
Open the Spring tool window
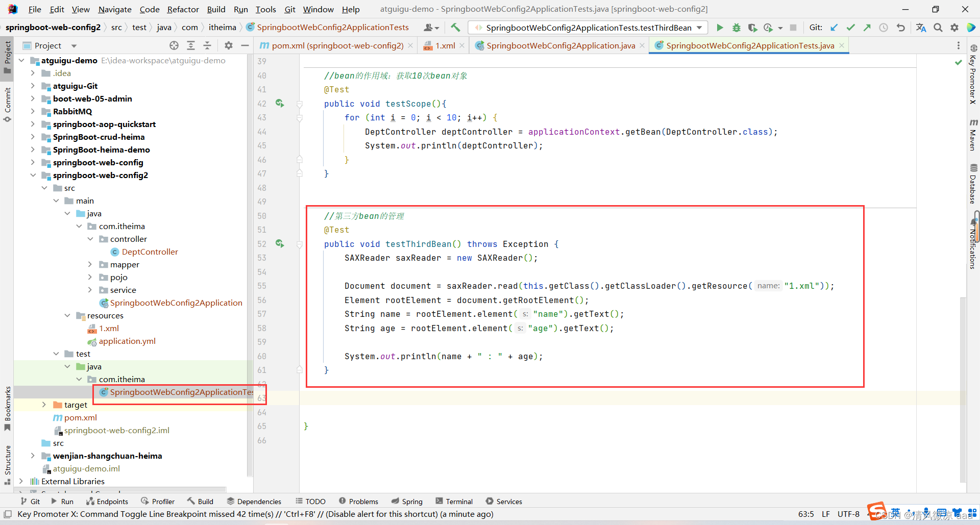click(407, 502)
